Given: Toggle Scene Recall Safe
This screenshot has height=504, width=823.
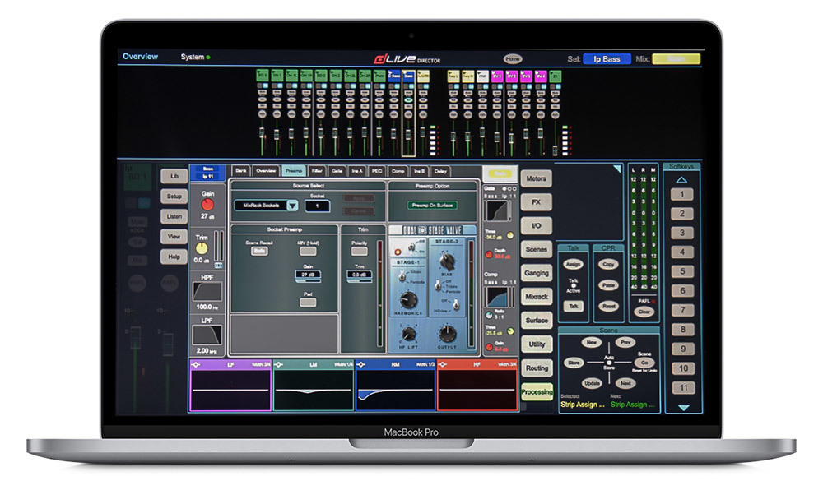Looking at the screenshot, I should [258, 252].
